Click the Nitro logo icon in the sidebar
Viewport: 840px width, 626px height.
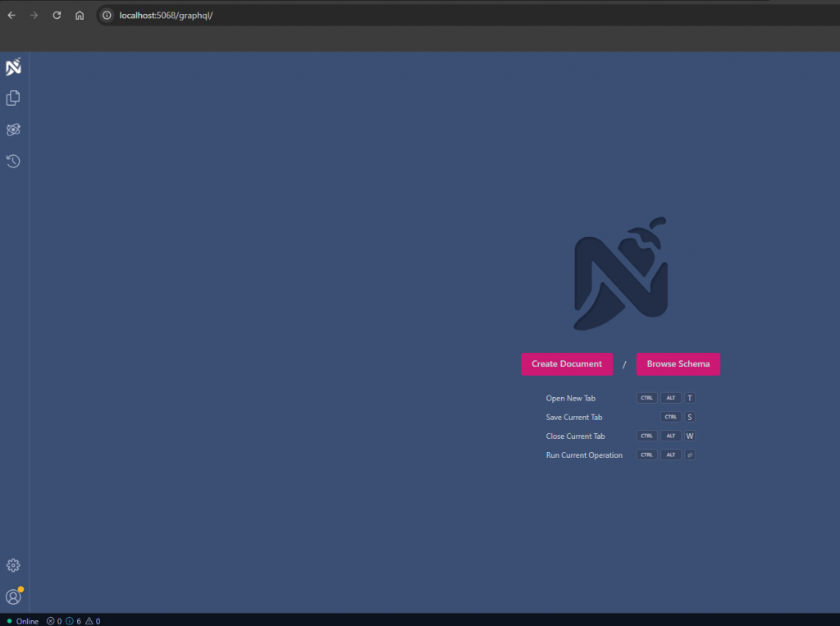click(13, 66)
